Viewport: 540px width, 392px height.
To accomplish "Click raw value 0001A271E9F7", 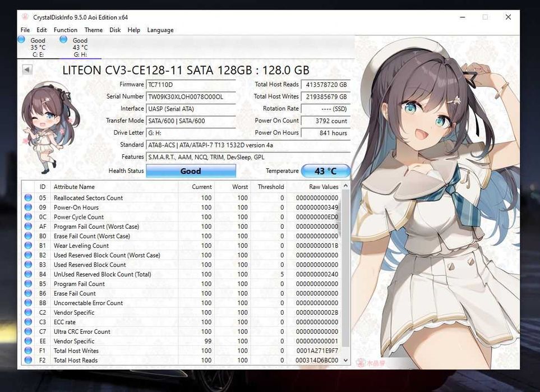I will [x=317, y=351].
